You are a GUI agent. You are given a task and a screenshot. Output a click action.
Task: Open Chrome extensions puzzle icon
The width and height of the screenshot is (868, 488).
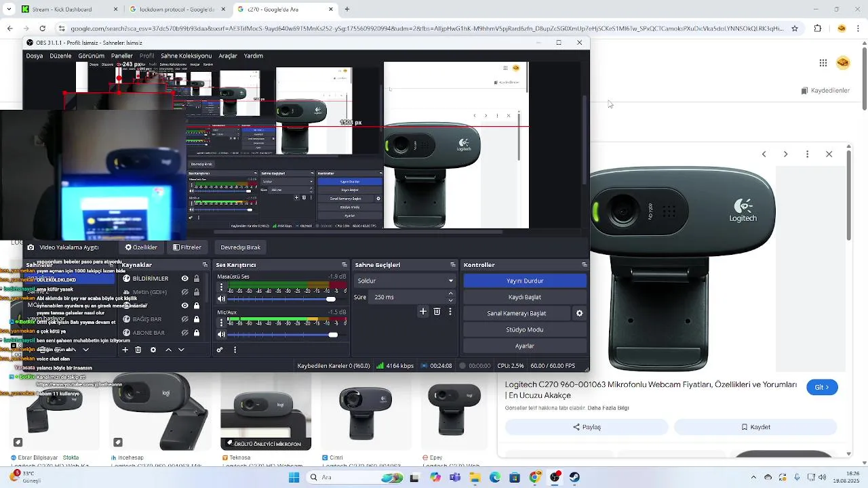point(817,28)
